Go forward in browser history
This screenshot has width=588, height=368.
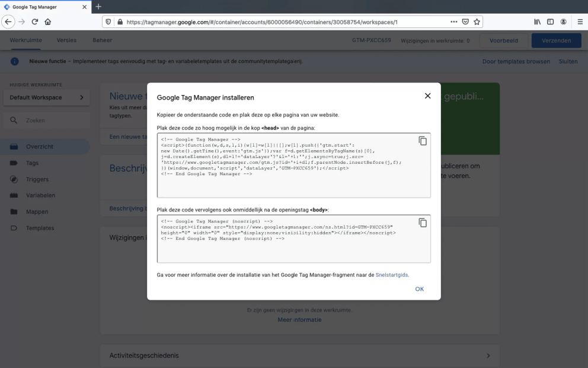pyautogui.click(x=22, y=22)
